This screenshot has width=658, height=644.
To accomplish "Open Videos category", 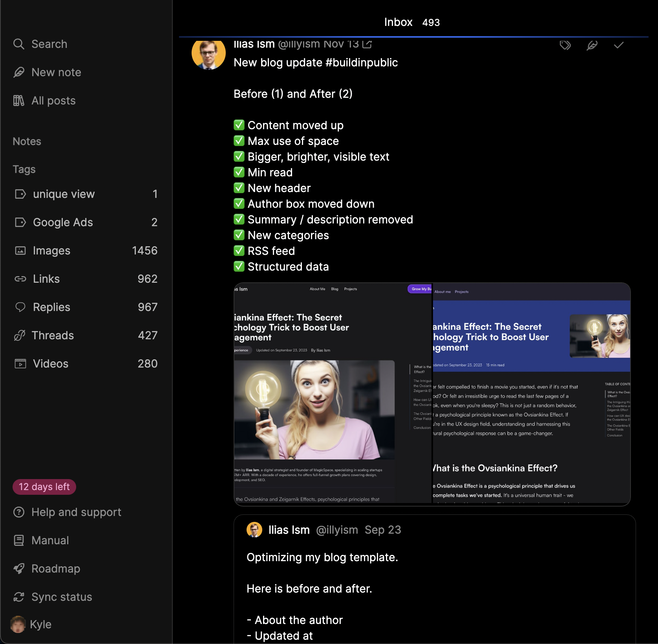I will point(50,364).
